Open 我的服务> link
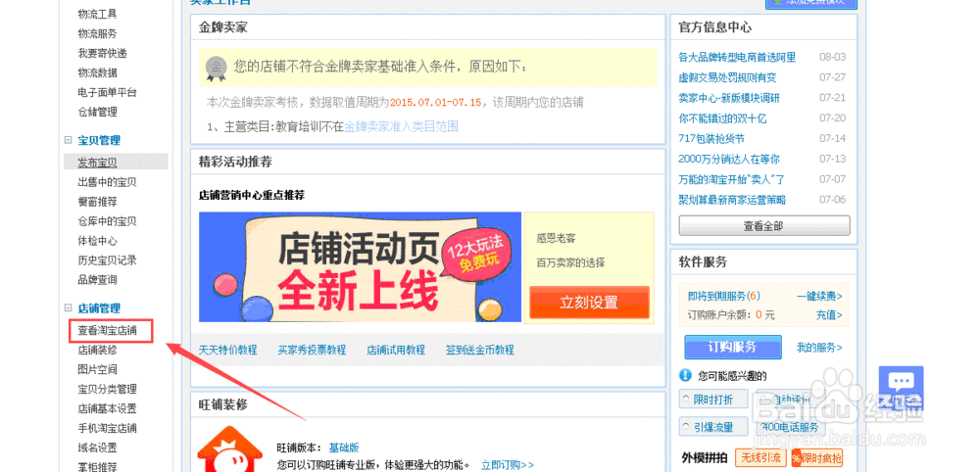The image size is (980, 472). click(x=819, y=347)
